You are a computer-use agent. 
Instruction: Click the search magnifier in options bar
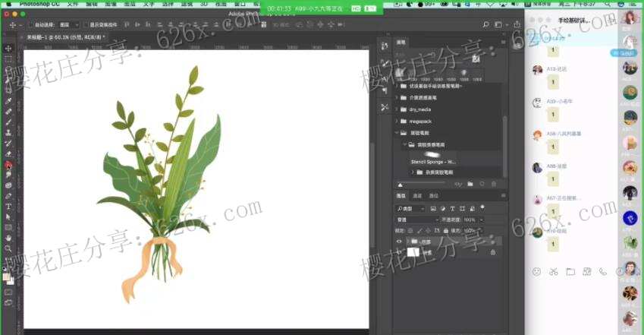point(486,25)
